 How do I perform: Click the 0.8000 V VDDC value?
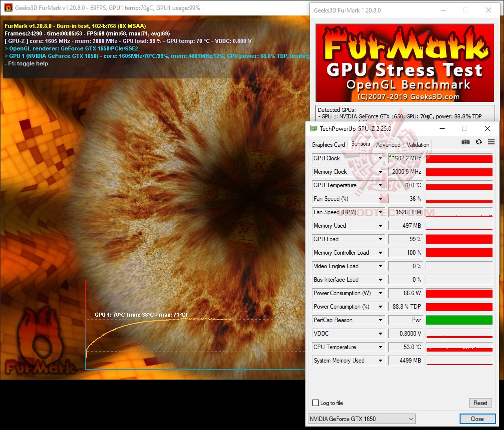click(405, 334)
